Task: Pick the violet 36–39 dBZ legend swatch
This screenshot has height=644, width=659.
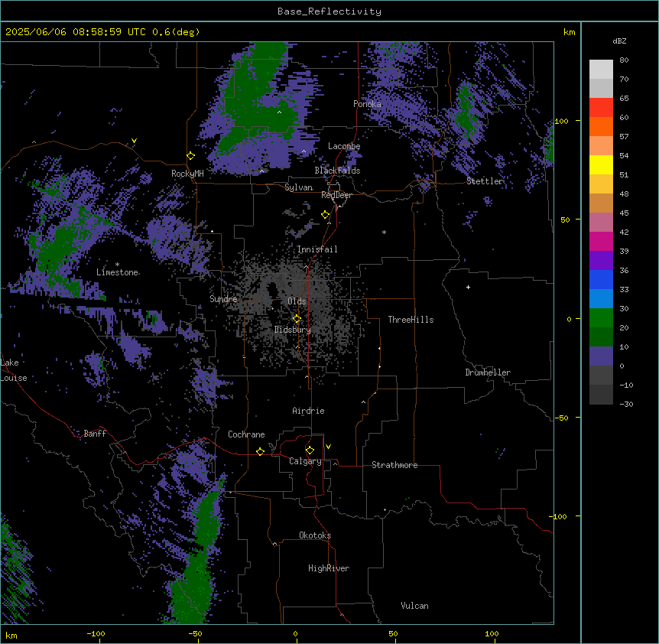Action: click(x=601, y=261)
